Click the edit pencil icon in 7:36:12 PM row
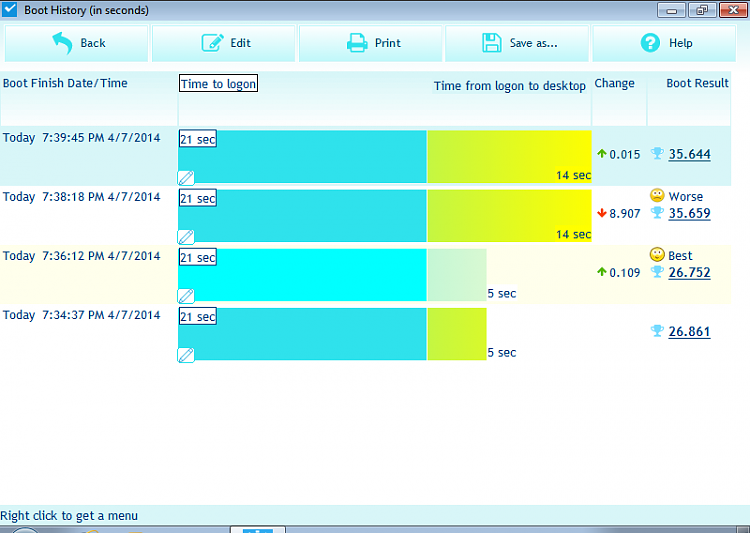The height and width of the screenshot is (533, 750). coord(186,296)
